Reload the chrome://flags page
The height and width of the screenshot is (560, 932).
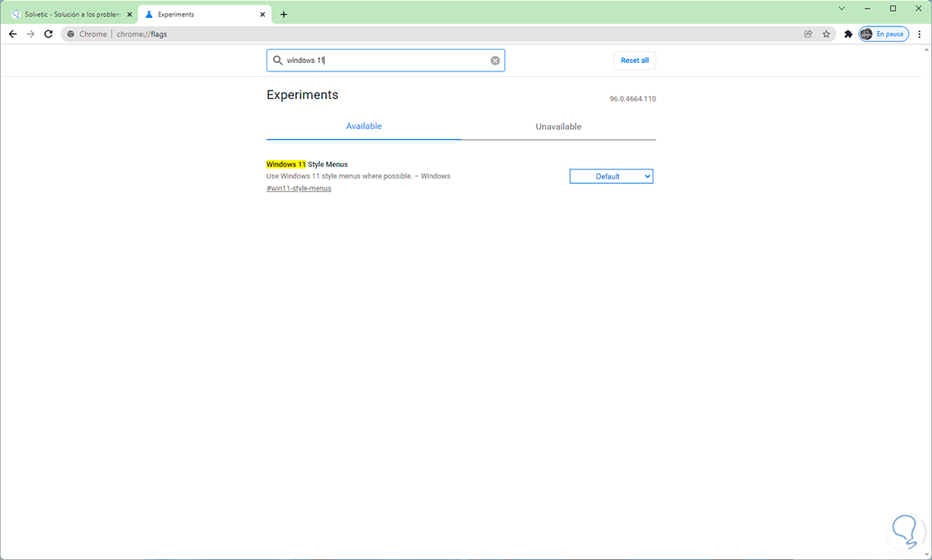pyautogui.click(x=48, y=34)
